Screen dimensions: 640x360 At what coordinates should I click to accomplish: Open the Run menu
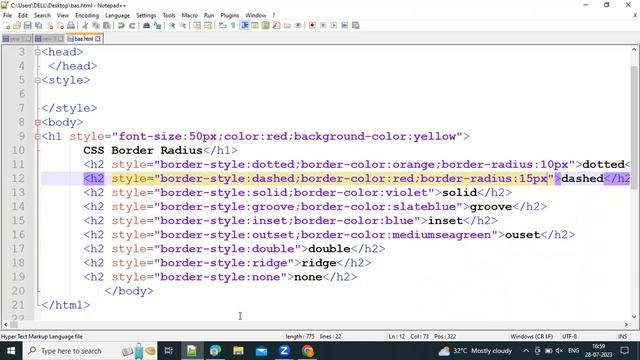click(x=209, y=16)
